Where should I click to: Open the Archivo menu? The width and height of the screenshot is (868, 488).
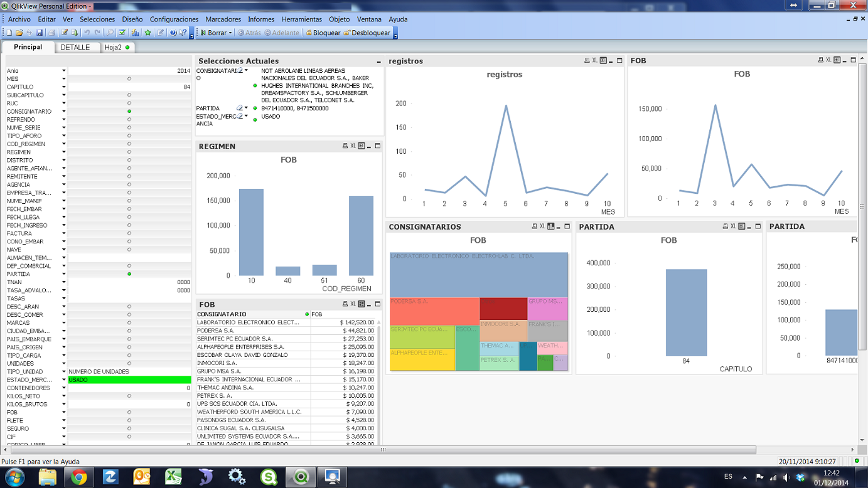(19, 19)
